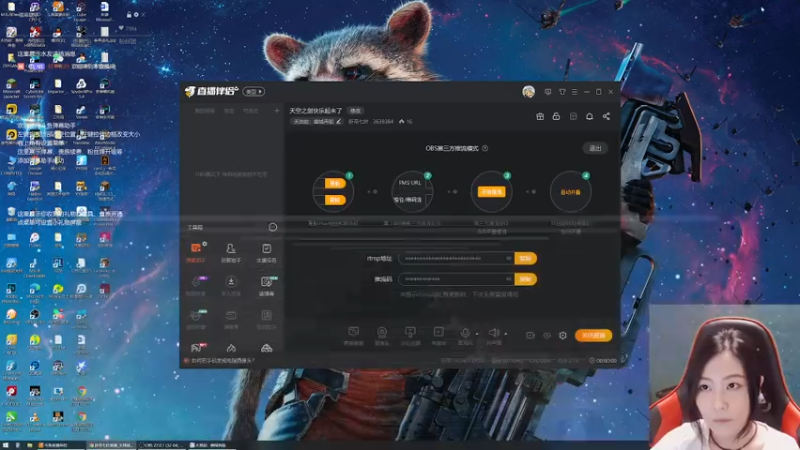Image resolution: width=800 pixels, height=450 pixels.
Task: Click the orange button in step 3 circle
Action: click(x=491, y=192)
